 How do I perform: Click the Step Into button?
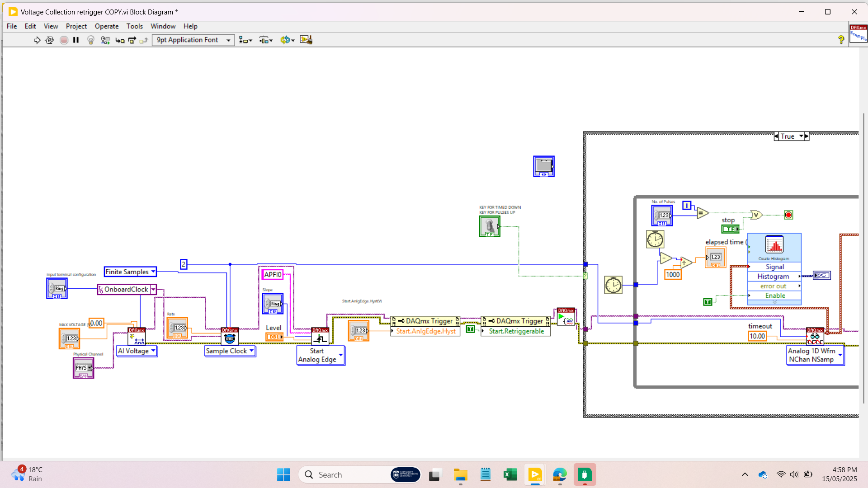[x=120, y=40]
